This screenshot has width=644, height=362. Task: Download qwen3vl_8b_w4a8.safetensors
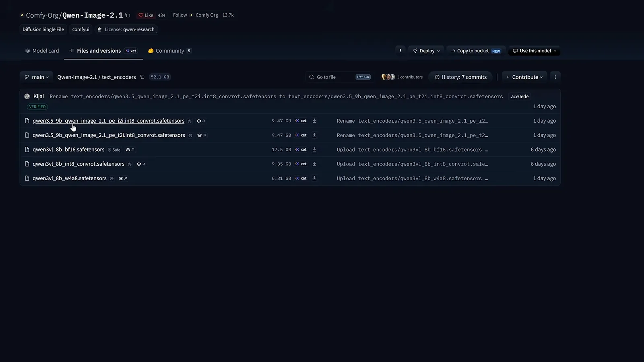click(x=314, y=178)
